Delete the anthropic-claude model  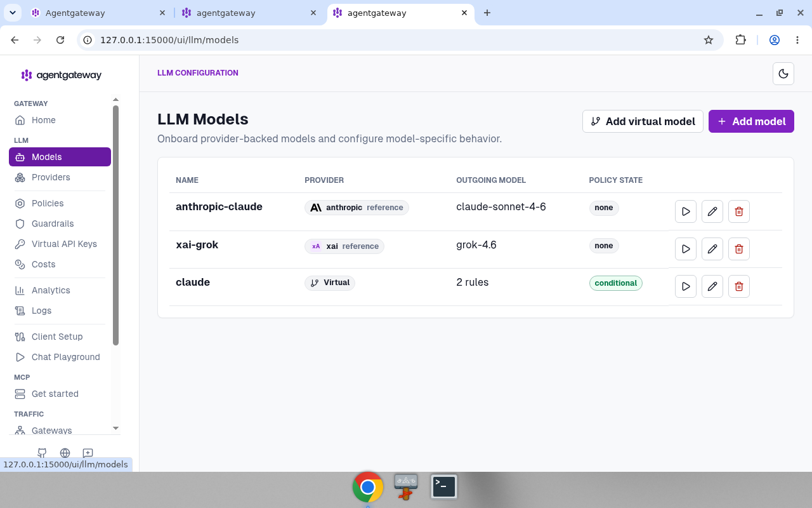pos(739,211)
